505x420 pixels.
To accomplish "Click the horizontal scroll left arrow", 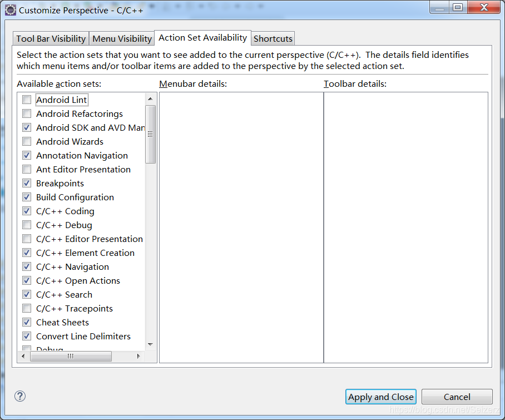I will click(x=23, y=356).
